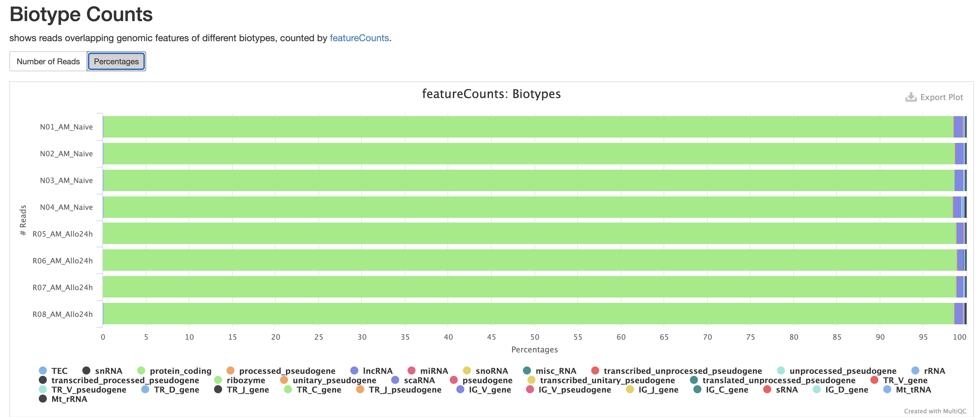Click the rRNA legend marker
The width and height of the screenshot is (980, 417).
[x=915, y=370]
